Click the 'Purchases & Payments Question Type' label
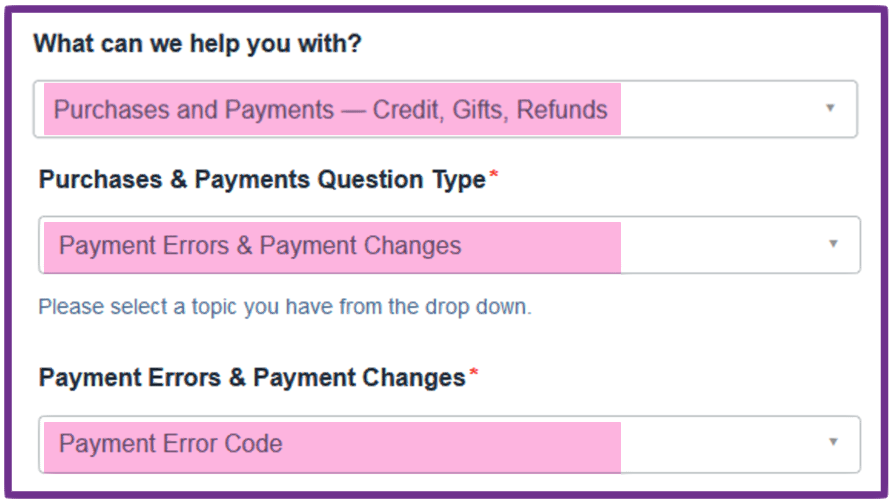This screenshot has height=501, width=892. click(262, 180)
